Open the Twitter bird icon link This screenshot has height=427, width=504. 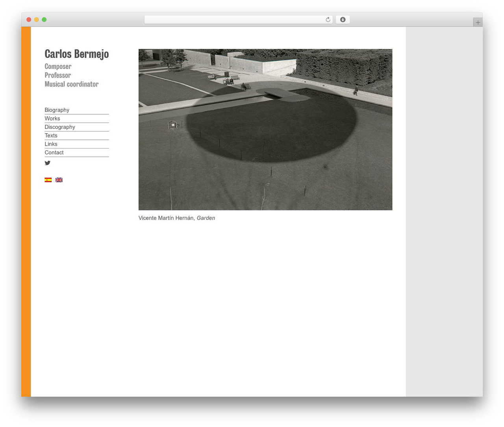(48, 163)
